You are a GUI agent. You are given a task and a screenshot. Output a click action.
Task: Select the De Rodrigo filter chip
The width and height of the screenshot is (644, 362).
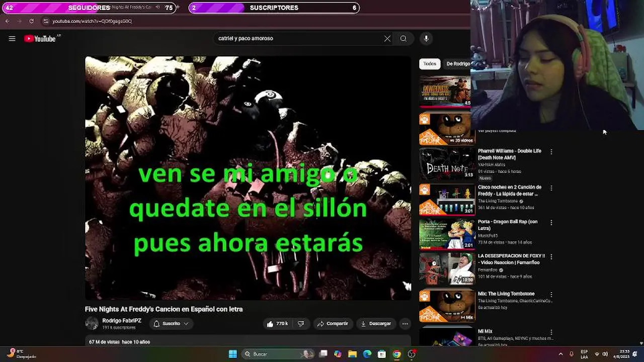coord(458,64)
